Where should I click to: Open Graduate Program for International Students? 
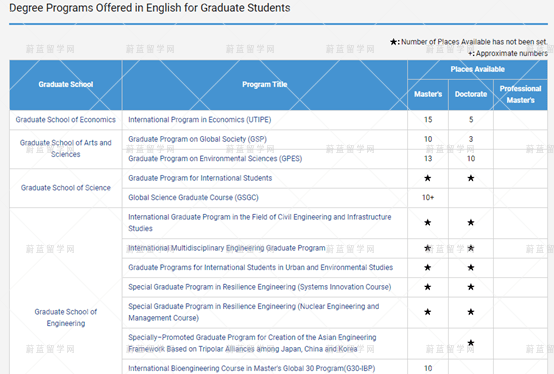200,178
